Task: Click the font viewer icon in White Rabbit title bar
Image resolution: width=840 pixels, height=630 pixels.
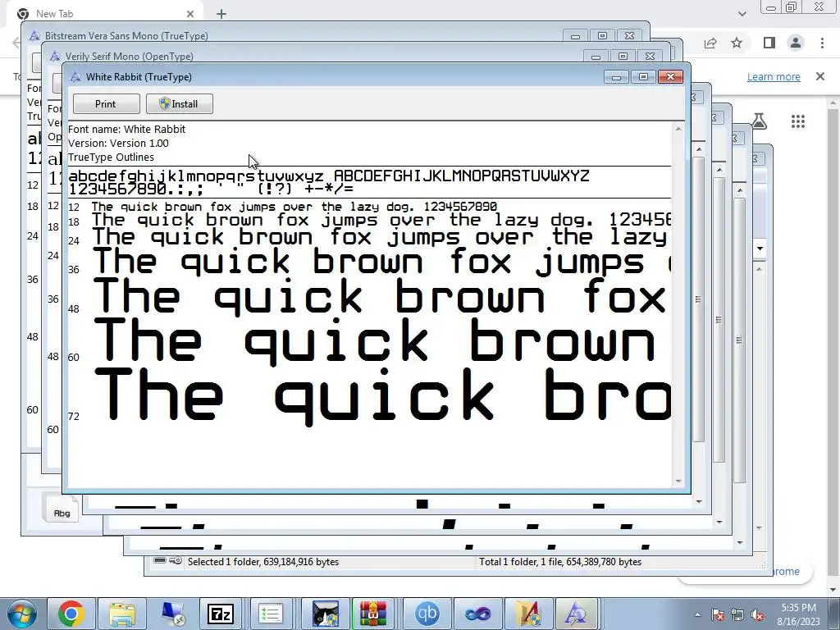Action: tap(76, 76)
